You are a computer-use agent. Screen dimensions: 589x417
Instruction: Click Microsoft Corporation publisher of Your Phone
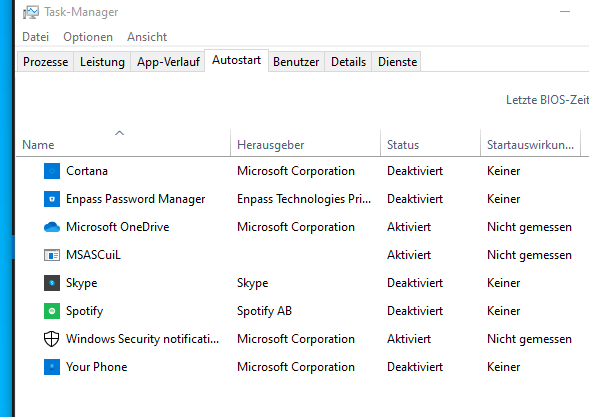click(x=296, y=367)
